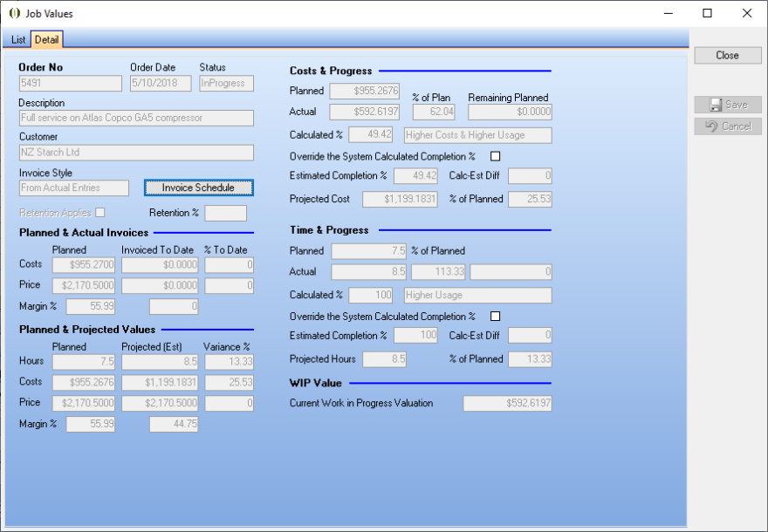
Task: Click Costs Invoiced To Date field
Action: [160, 265]
